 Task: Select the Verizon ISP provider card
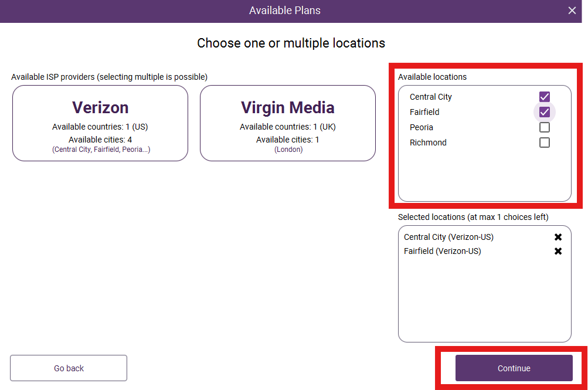click(x=100, y=123)
